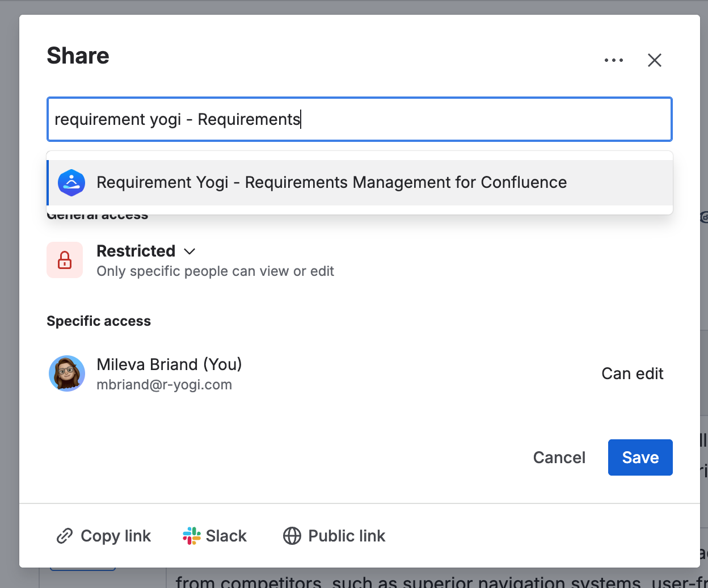The height and width of the screenshot is (588, 708).
Task: Click mbriand@r-yogi.com email text
Action: pos(165,384)
